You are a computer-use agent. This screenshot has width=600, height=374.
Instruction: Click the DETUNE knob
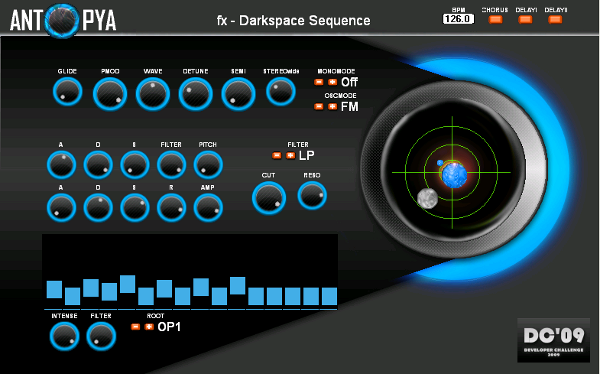click(x=196, y=94)
